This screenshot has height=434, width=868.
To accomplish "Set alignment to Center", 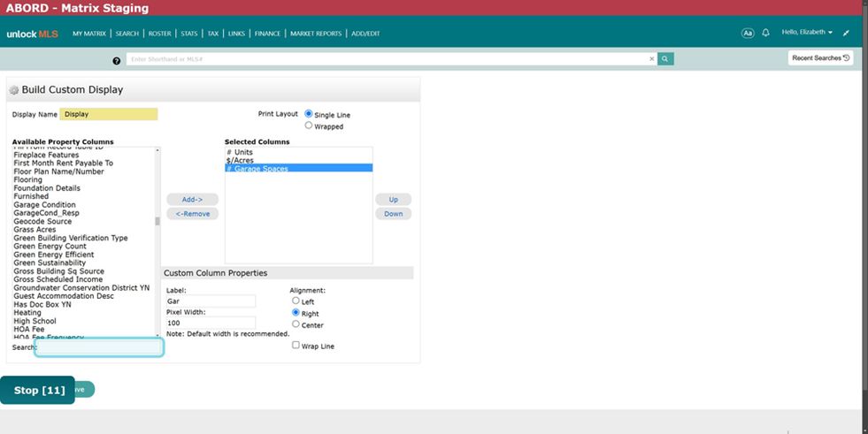I will 296,324.
